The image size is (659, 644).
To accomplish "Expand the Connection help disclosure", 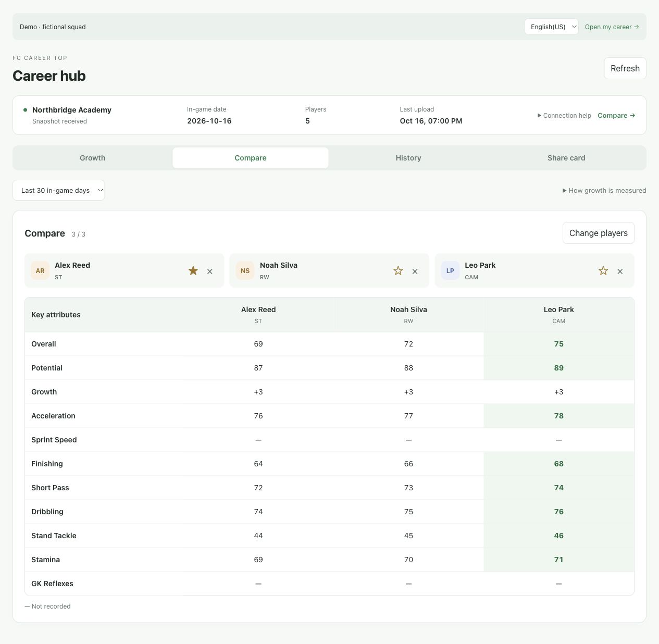I will click(x=564, y=116).
